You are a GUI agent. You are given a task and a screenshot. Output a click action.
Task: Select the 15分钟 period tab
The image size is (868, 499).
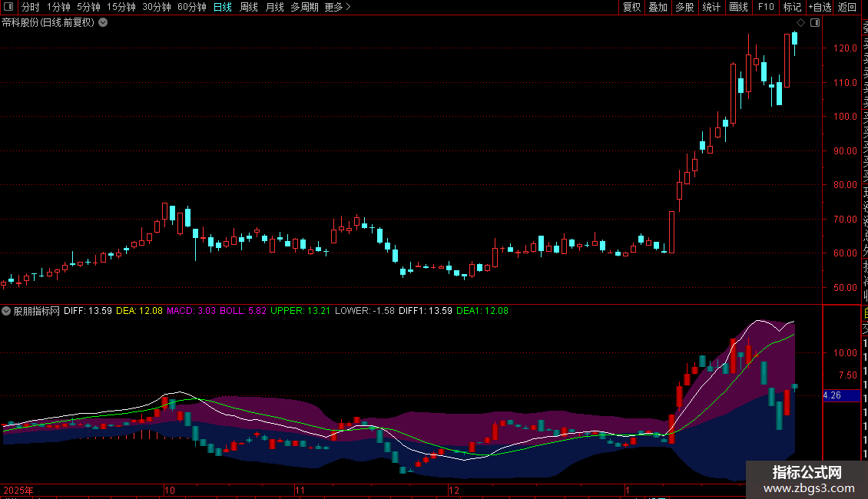pyautogui.click(x=121, y=7)
